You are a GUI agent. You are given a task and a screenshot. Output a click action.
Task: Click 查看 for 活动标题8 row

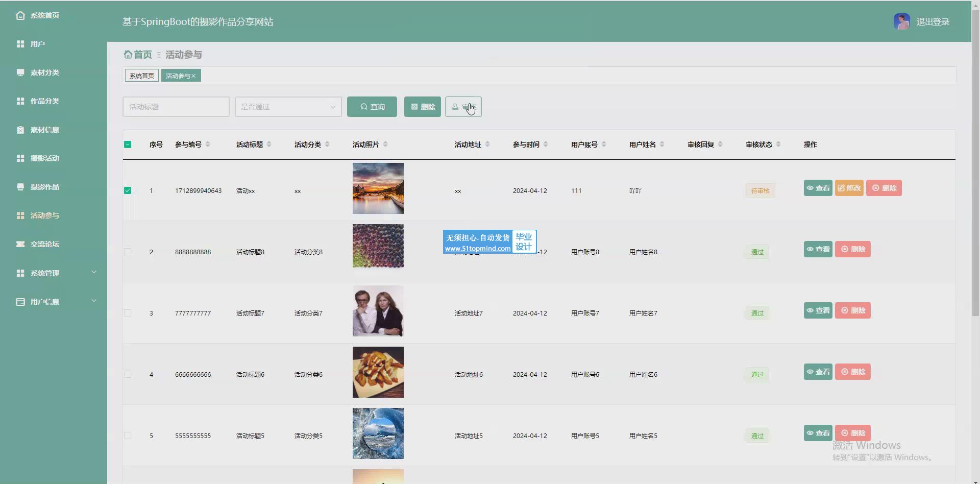(x=818, y=249)
